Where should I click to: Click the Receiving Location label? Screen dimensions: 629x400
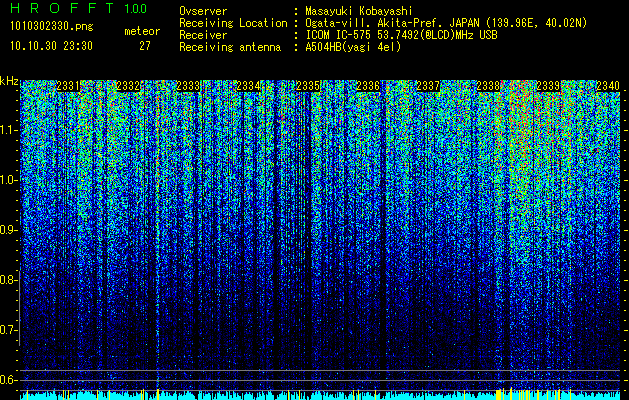coord(233,23)
